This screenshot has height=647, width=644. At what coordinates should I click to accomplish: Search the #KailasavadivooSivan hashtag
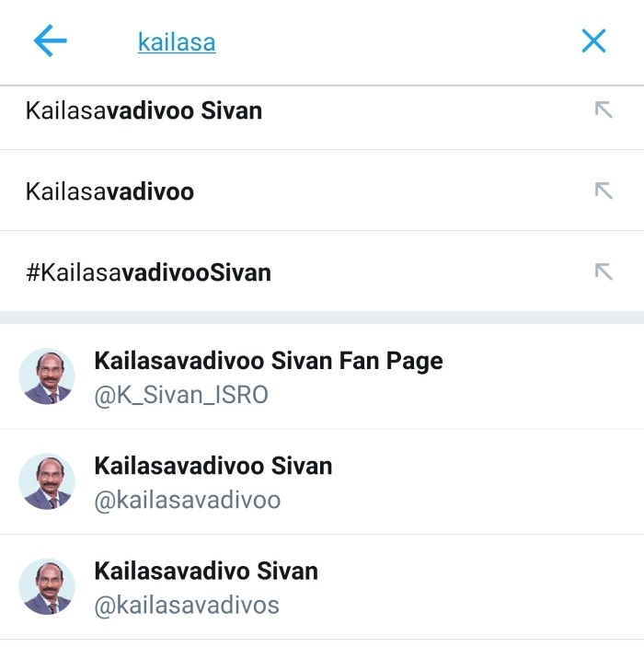tap(148, 272)
